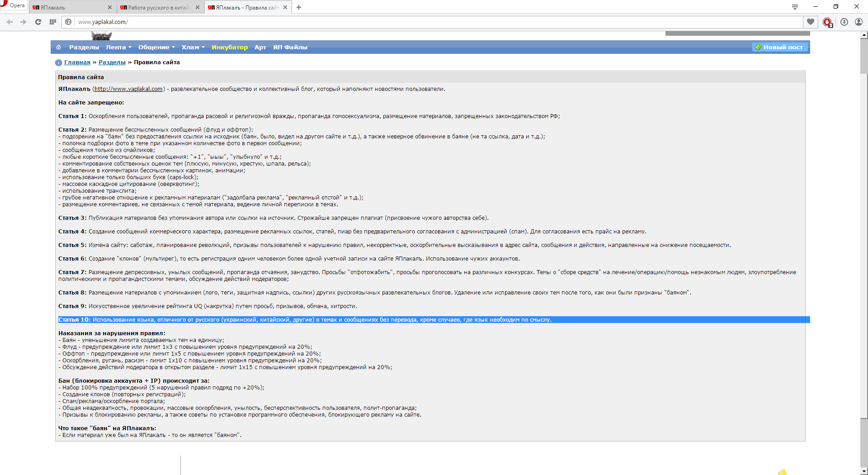Open the Инкубатор section
868x475 pixels.
tap(230, 47)
